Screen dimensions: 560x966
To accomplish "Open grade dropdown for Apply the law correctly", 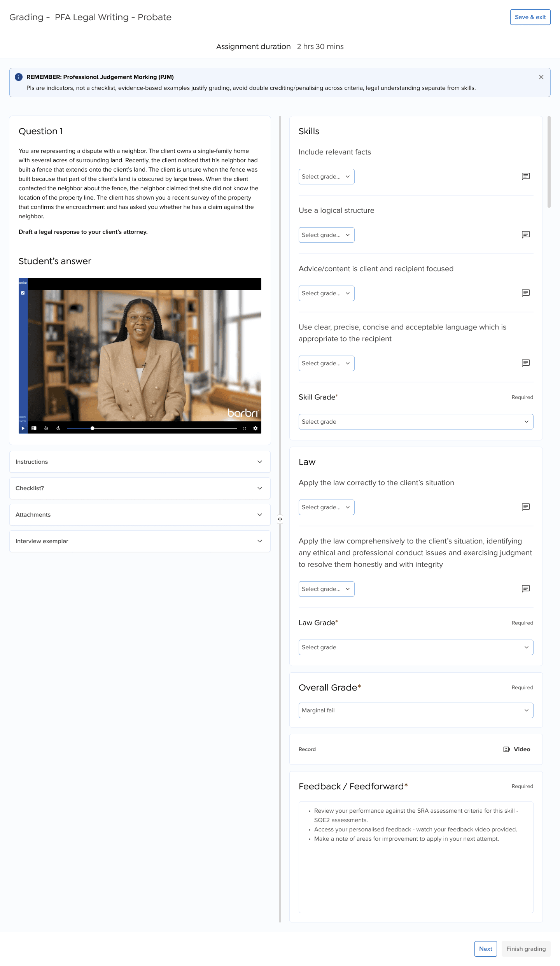I will point(327,507).
